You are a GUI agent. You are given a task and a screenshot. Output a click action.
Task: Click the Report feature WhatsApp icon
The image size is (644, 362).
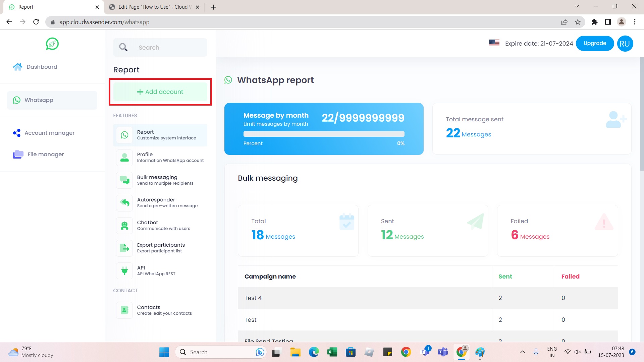click(x=124, y=135)
